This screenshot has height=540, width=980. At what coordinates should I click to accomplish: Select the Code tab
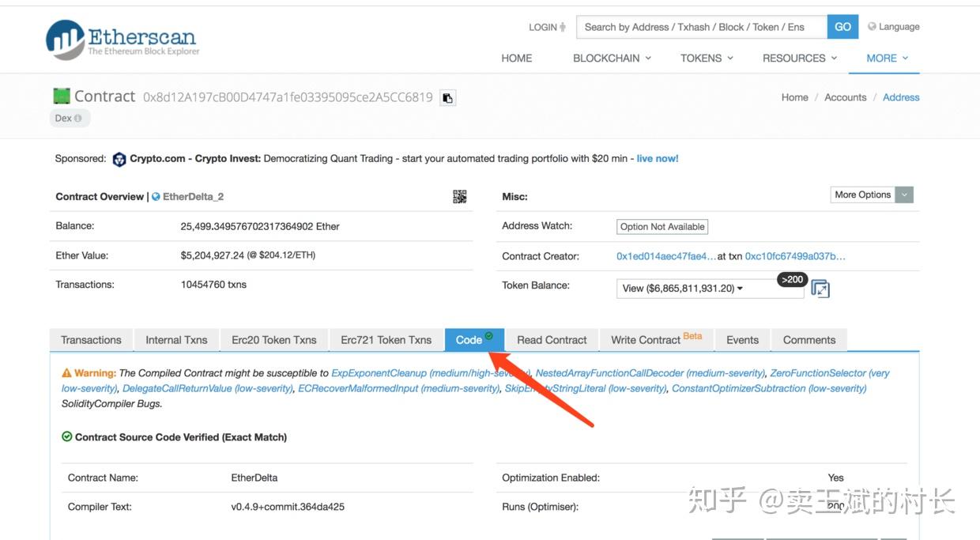point(474,340)
